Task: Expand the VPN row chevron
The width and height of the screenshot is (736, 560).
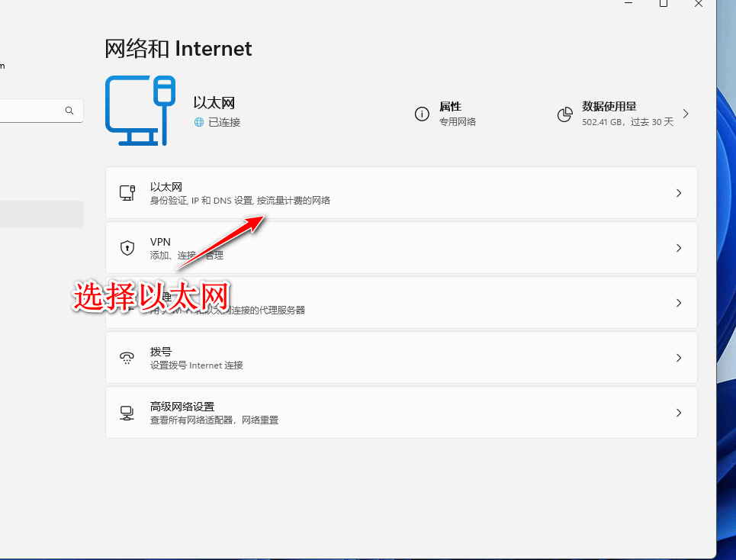Action: pos(679,248)
